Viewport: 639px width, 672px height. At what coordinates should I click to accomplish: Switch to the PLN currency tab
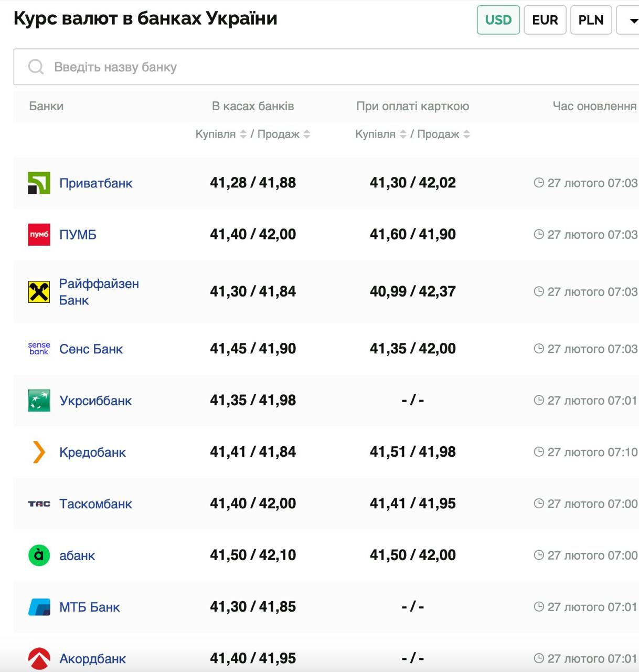(x=591, y=20)
